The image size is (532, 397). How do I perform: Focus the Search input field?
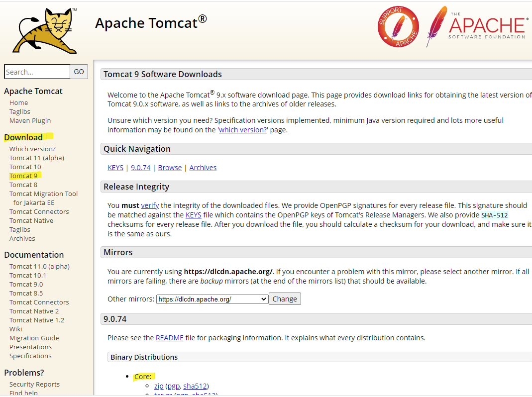click(x=37, y=72)
